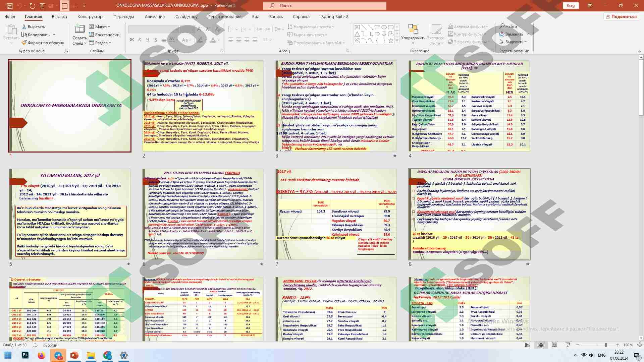
Task: Expand the shapes gallery More arrow
Action: 397,41
